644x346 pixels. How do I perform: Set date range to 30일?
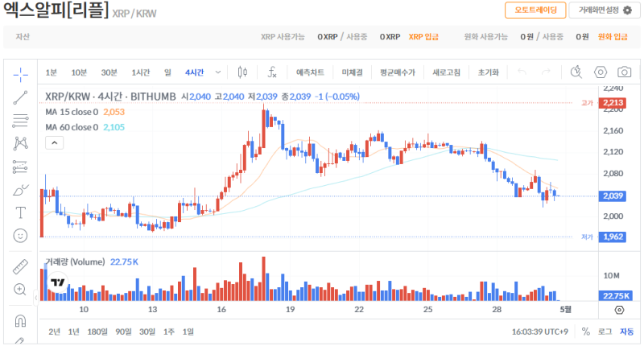pos(147,332)
